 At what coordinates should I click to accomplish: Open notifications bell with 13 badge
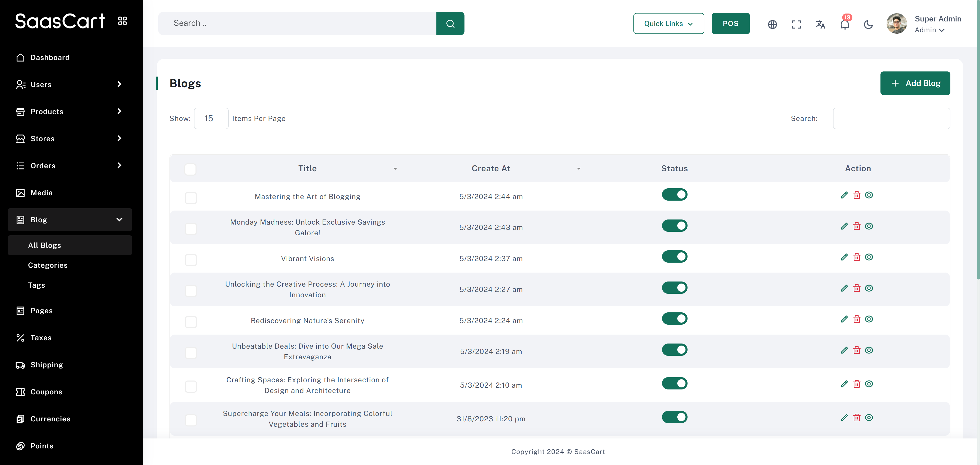pyautogui.click(x=844, y=24)
